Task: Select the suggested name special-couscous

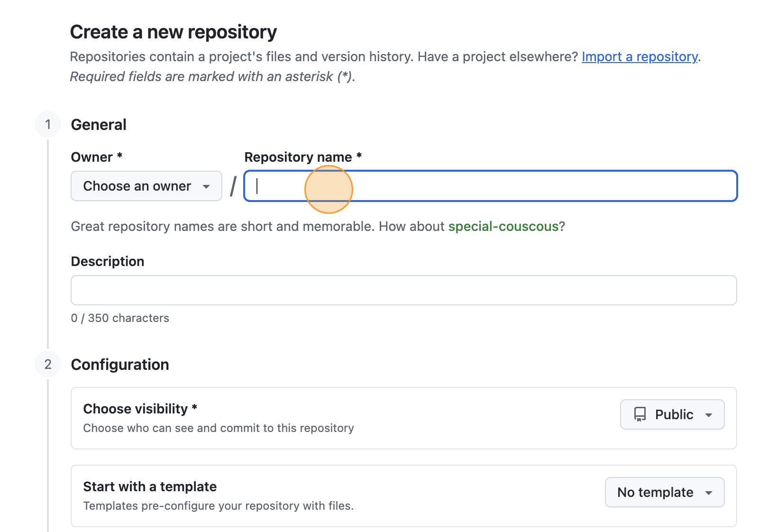Action: pos(504,227)
